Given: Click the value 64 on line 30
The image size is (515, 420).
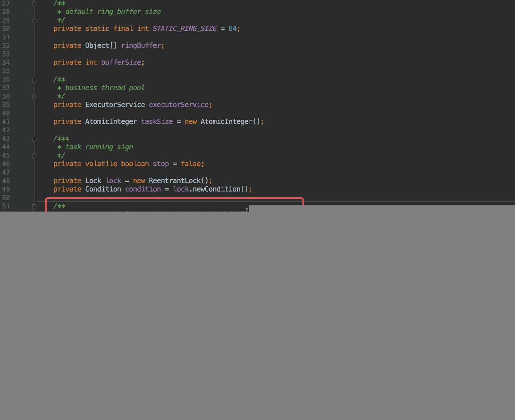Looking at the screenshot, I should [232, 28].
